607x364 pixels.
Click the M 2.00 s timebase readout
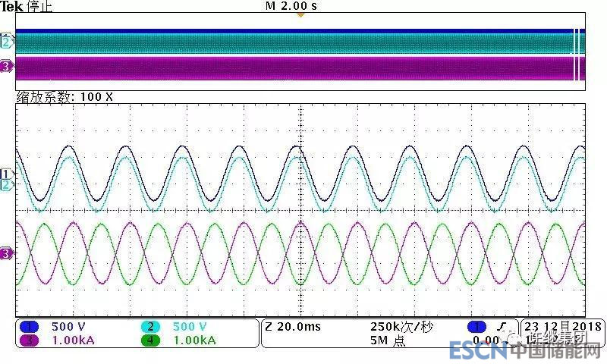click(291, 6)
